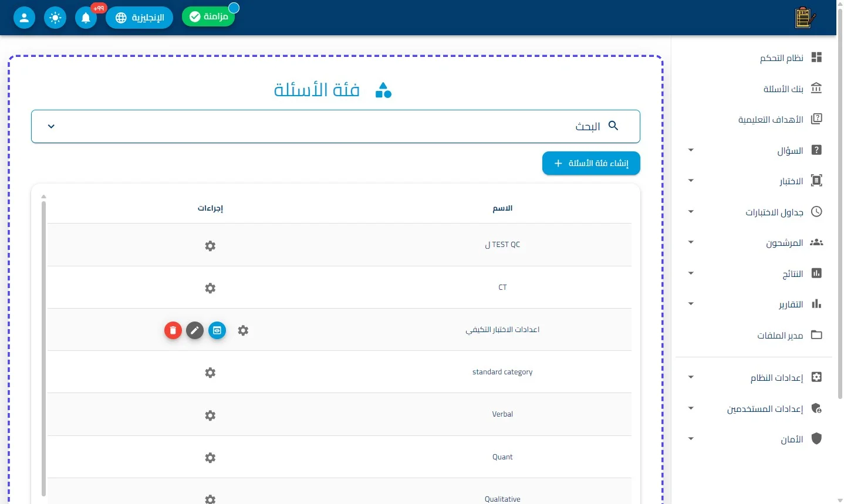
Task: Expand the المرشحون submenu arrow
Action: click(x=691, y=242)
